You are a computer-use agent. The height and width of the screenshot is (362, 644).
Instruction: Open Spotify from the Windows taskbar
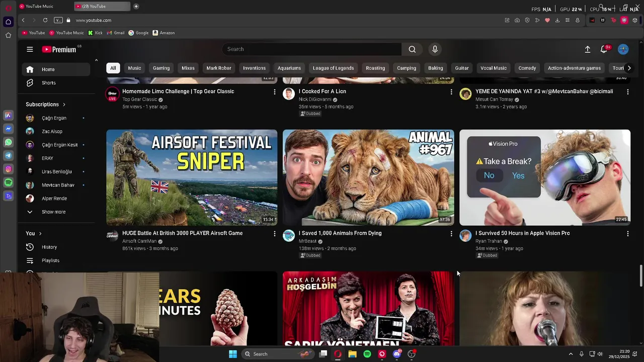click(367, 354)
